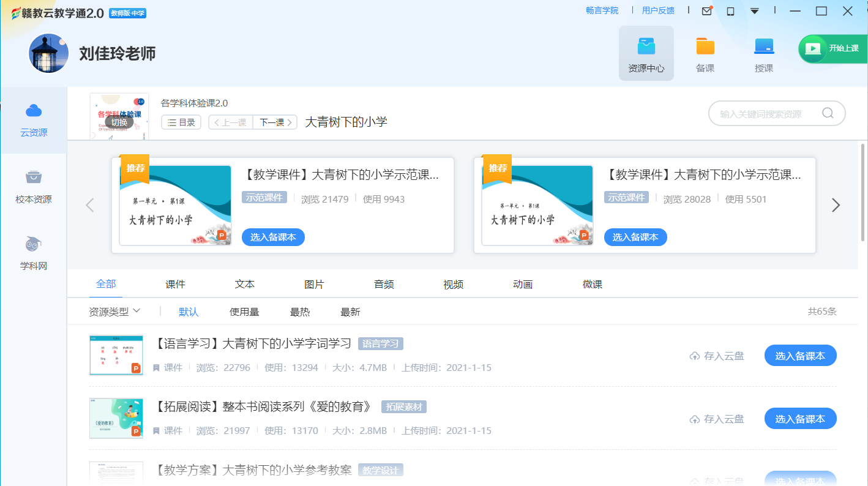Click the vertical scrollbar on the right
868x486 pixels.
point(863,193)
